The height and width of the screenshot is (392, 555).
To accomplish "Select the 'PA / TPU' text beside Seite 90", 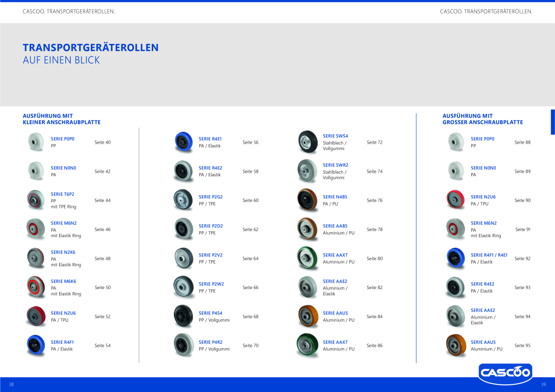I will 480,204.
